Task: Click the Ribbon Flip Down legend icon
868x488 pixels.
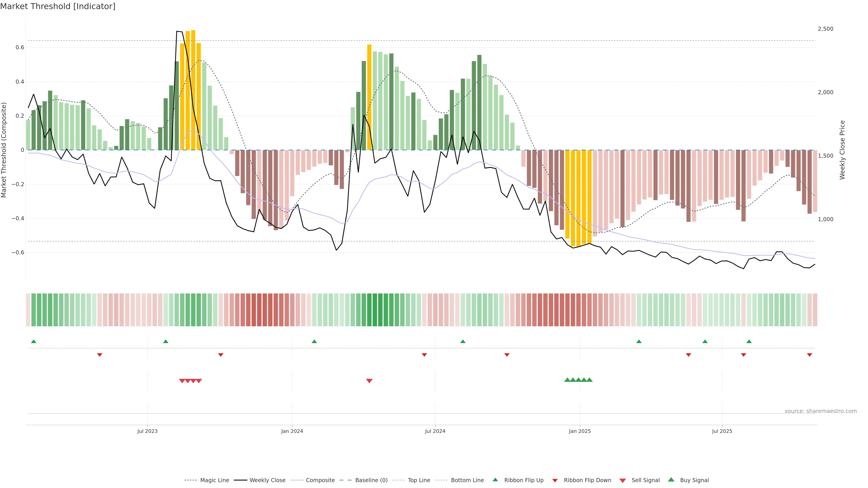Action: tap(555, 481)
